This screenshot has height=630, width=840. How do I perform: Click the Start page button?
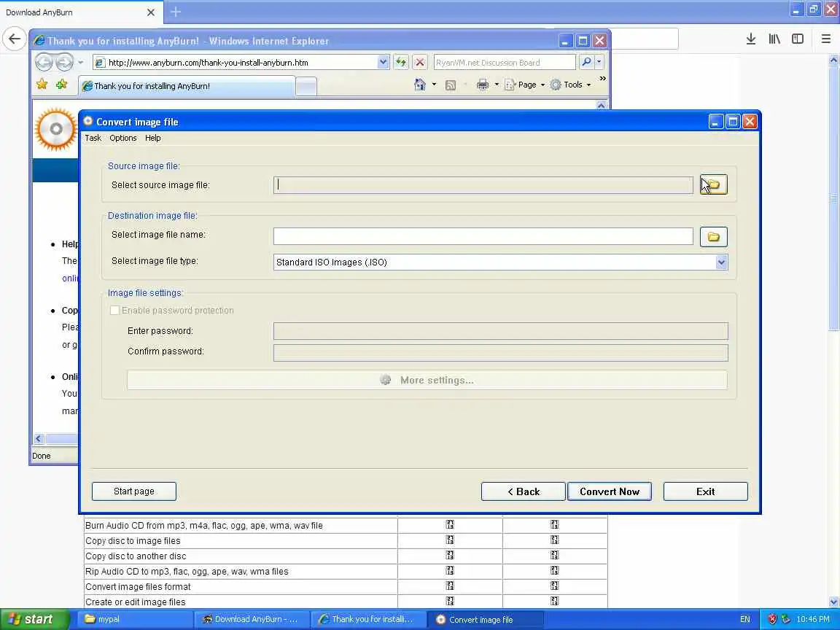click(134, 491)
